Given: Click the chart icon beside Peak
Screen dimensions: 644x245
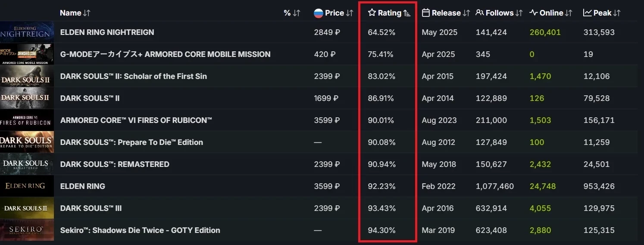Looking at the screenshot, I should (x=588, y=13).
